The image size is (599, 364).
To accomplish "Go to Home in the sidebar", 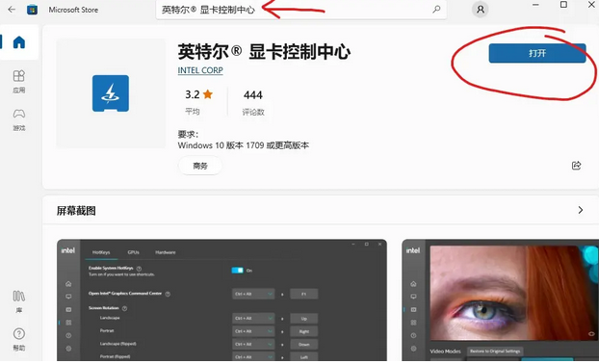I will coord(19,42).
